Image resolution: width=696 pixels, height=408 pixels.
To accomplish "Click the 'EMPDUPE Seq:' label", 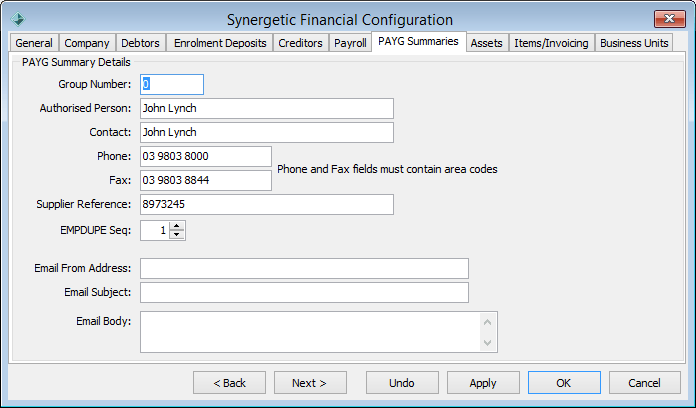I will 95,230.
